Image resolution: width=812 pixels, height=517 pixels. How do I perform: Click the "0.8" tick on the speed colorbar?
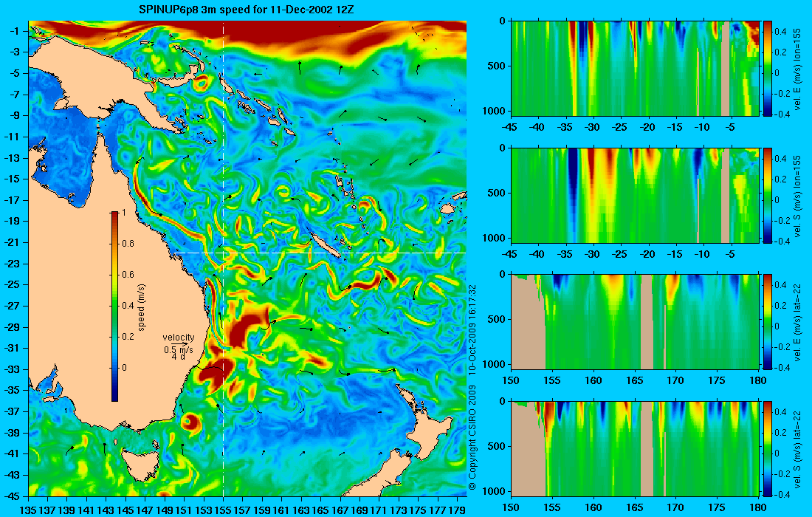pos(128,244)
